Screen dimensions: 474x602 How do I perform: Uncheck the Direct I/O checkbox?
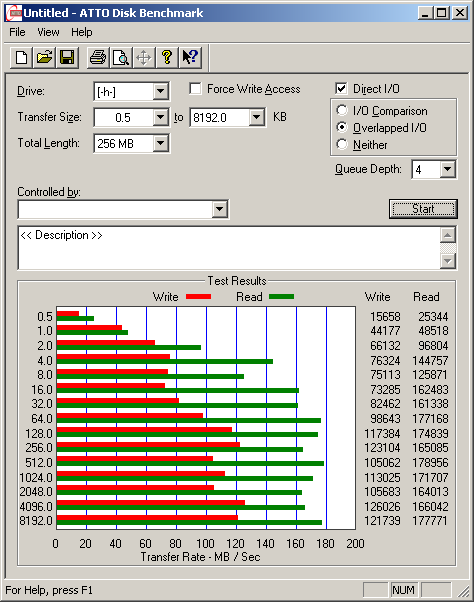tap(341, 89)
